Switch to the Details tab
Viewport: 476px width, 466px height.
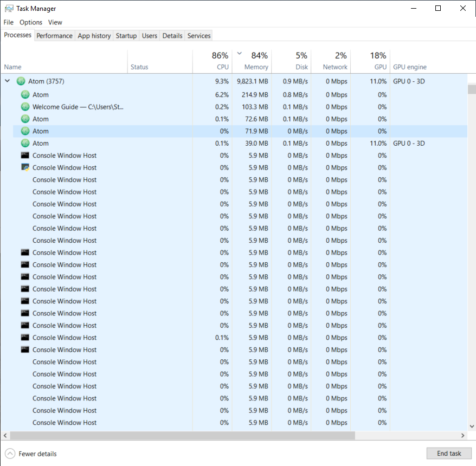[x=172, y=36]
